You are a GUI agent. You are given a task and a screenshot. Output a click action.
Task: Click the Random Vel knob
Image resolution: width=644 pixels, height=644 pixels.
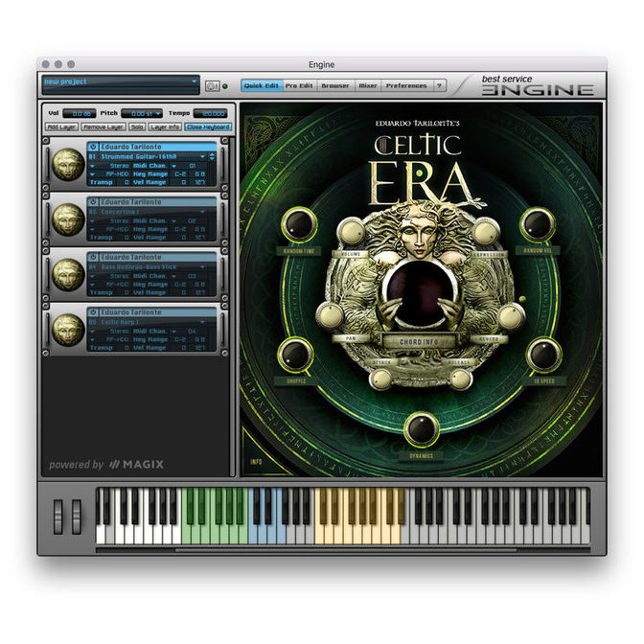pyautogui.click(x=538, y=224)
